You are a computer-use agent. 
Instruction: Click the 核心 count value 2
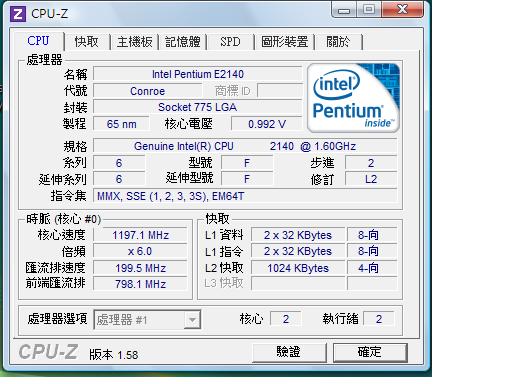(286, 319)
